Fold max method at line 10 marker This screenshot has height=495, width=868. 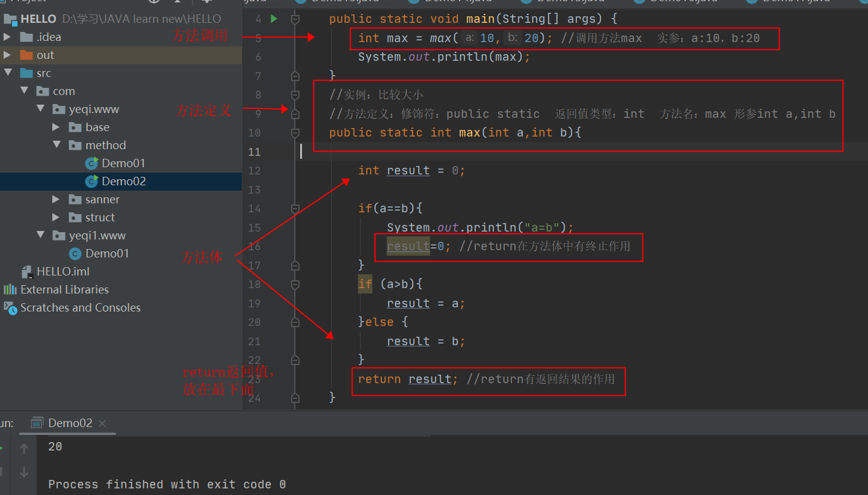tap(295, 132)
